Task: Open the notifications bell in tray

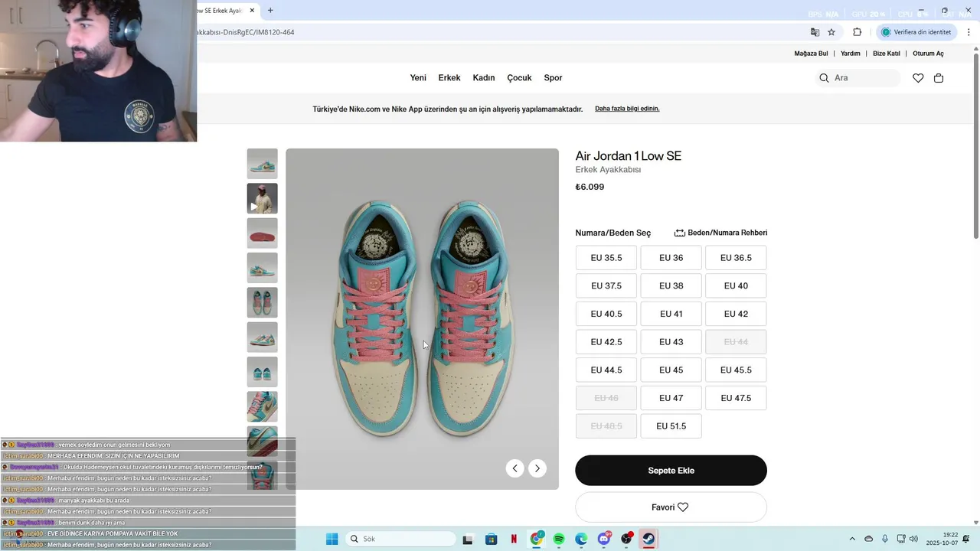Action: click(968, 539)
